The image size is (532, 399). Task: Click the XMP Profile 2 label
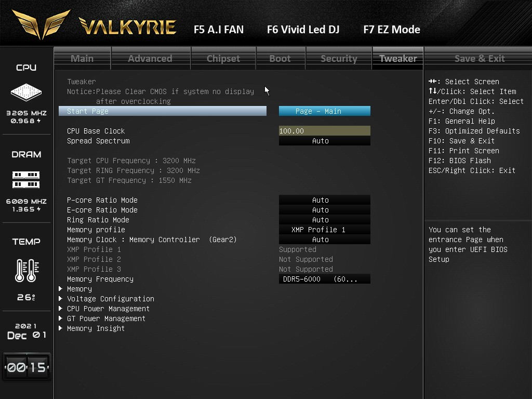click(x=94, y=259)
